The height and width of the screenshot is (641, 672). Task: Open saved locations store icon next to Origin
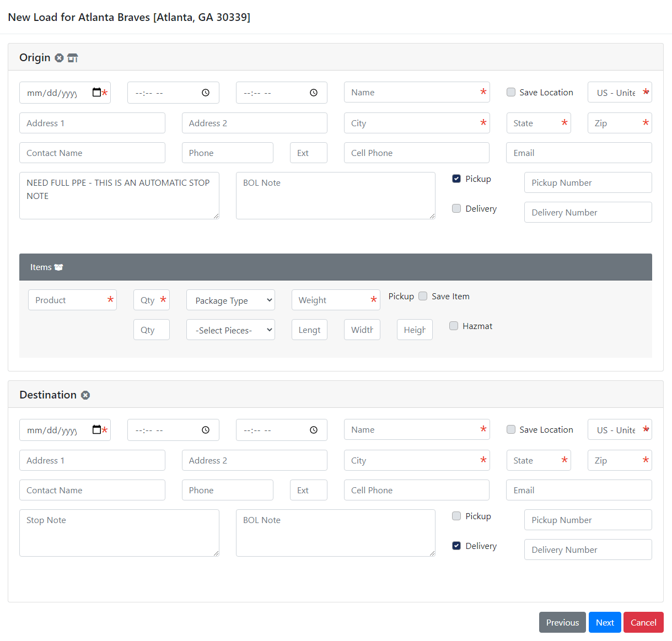pos(73,58)
